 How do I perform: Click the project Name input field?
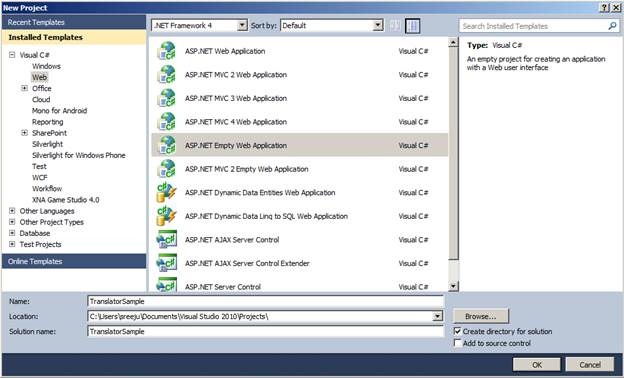click(x=265, y=301)
